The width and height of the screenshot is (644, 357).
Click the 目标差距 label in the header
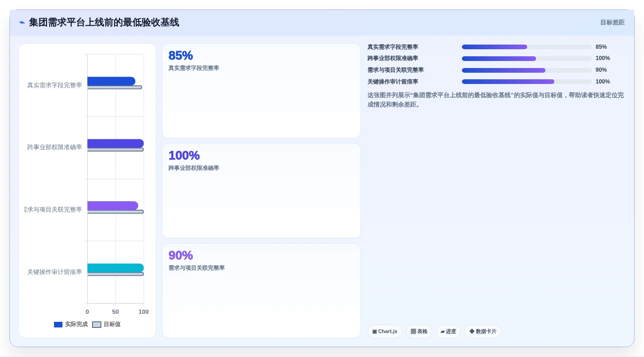pyautogui.click(x=612, y=23)
